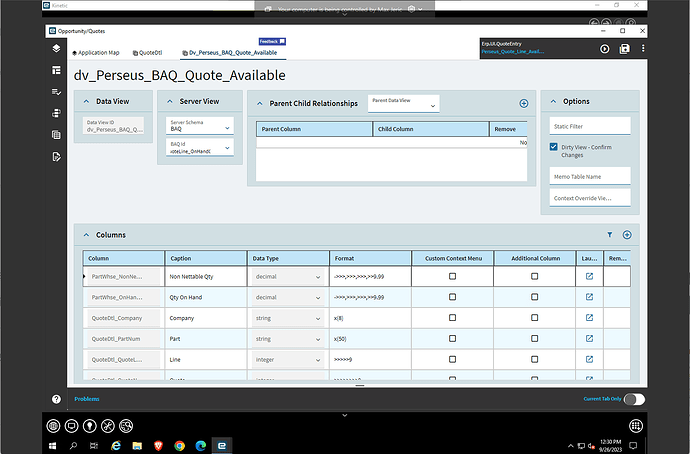This screenshot has width=690, height=454.
Task: Launch details for Non Nettable Qty row
Action: pyautogui.click(x=589, y=276)
